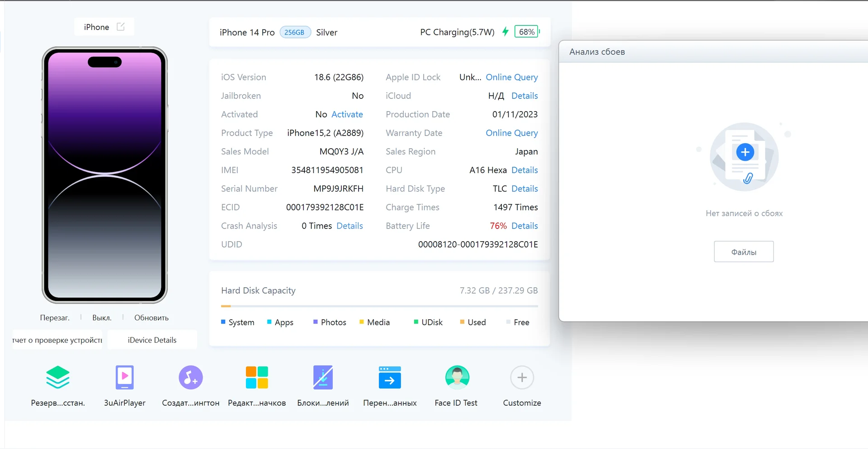Click the Файлы button
Screen dimensions: 868x449
pos(744,252)
